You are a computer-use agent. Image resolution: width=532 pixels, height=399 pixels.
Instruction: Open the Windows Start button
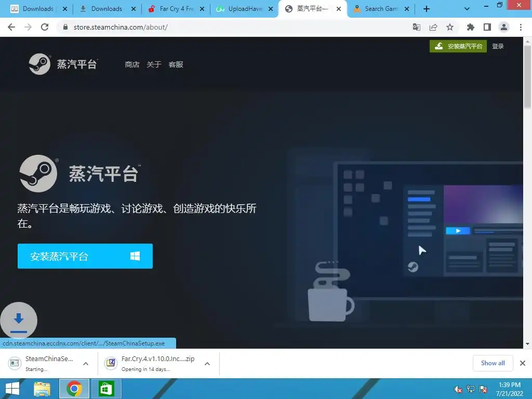pyautogui.click(x=12, y=389)
